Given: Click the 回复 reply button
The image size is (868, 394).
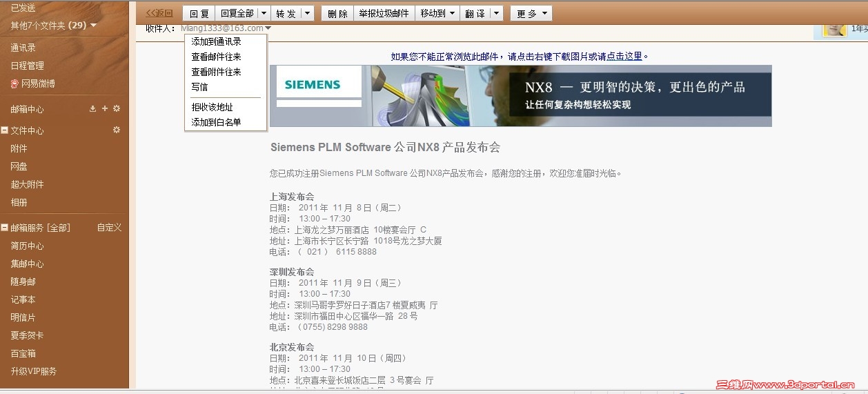Looking at the screenshot, I should (199, 13).
